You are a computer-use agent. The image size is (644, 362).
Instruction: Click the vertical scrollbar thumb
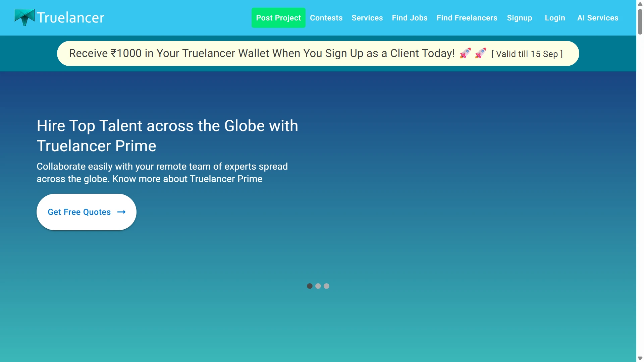pos(640,21)
